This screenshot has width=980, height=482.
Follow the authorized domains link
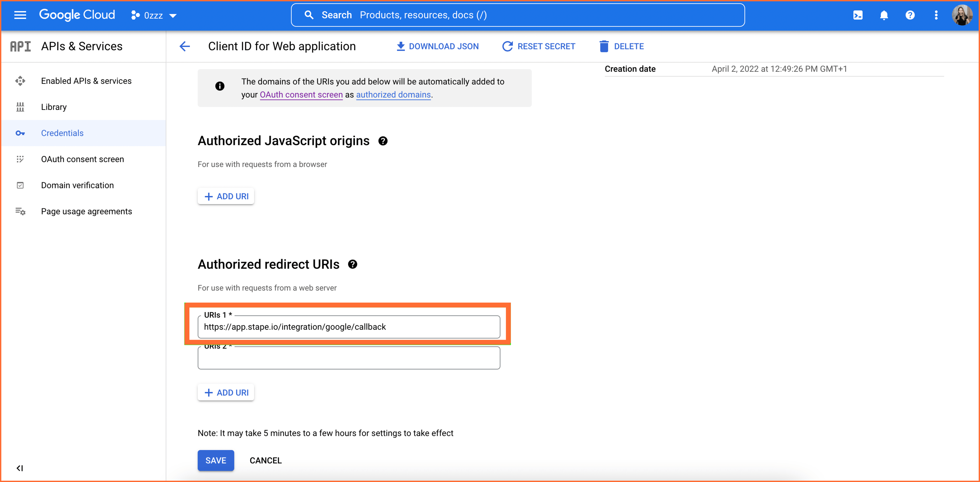pyautogui.click(x=393, y=94)
